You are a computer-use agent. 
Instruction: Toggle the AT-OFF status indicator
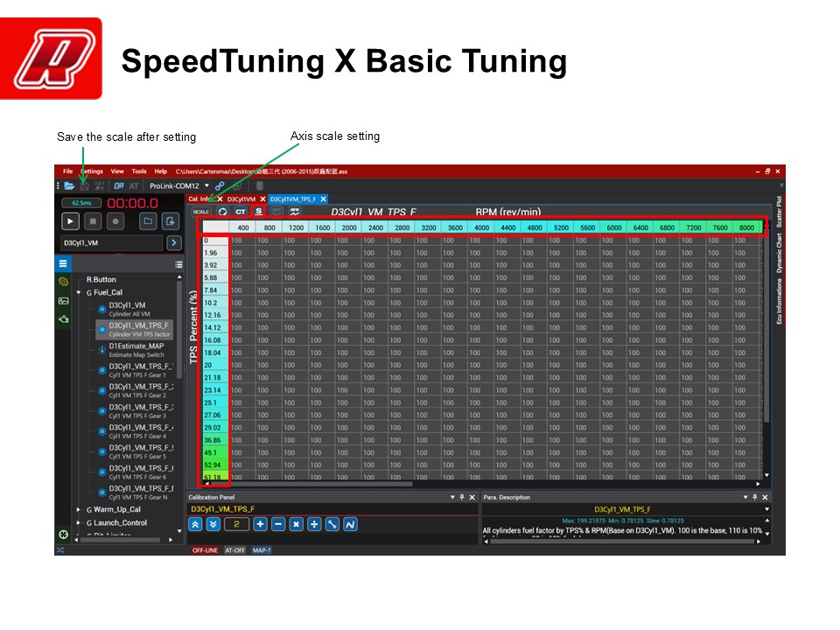pyautogui.click(x=234, y=550)
